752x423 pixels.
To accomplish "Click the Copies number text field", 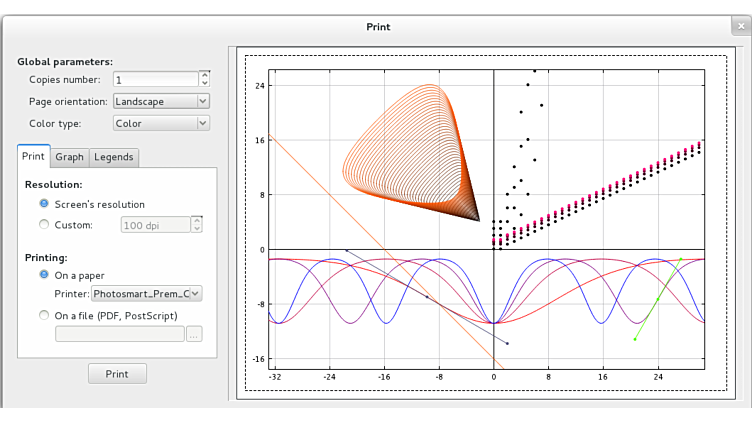I will (154, 79).
